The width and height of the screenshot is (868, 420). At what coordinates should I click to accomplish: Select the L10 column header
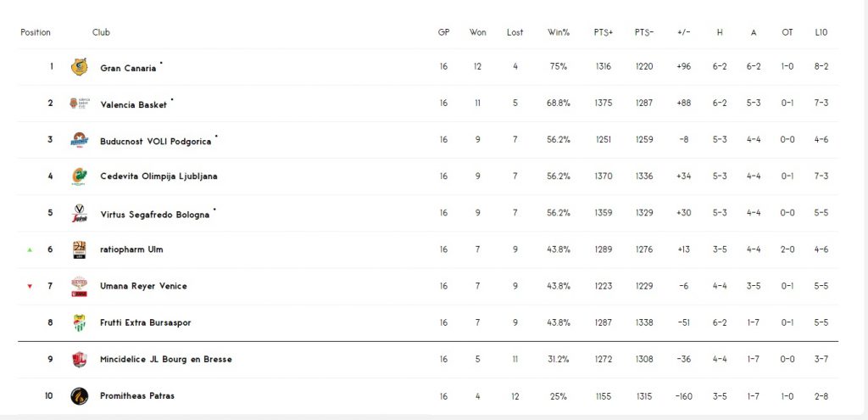[x=821, y=33]
